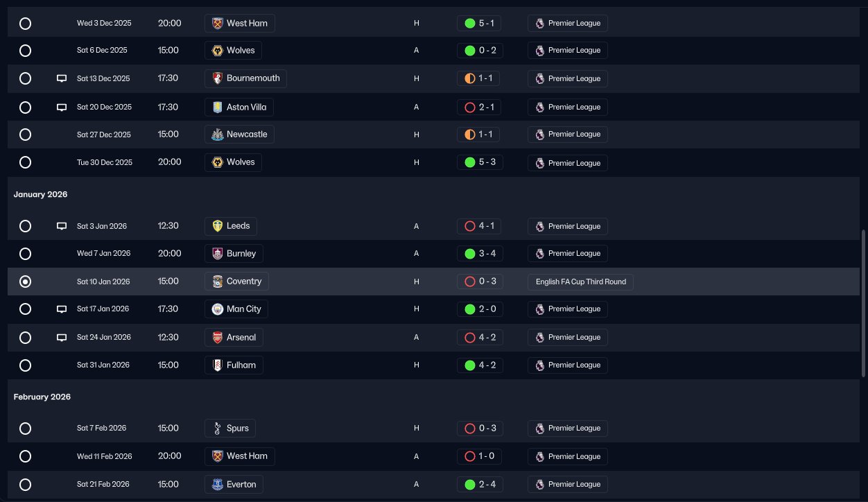
Task: Open the English FA Cup Third Round competition
Action: pos(580,282)
